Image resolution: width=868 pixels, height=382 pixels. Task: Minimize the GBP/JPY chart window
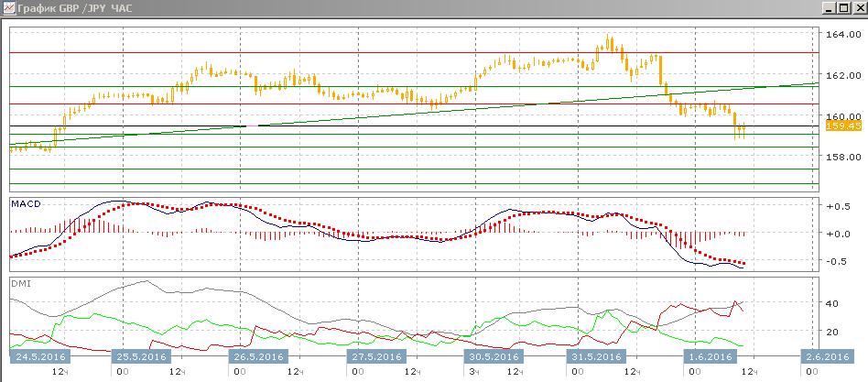point(830,7)
